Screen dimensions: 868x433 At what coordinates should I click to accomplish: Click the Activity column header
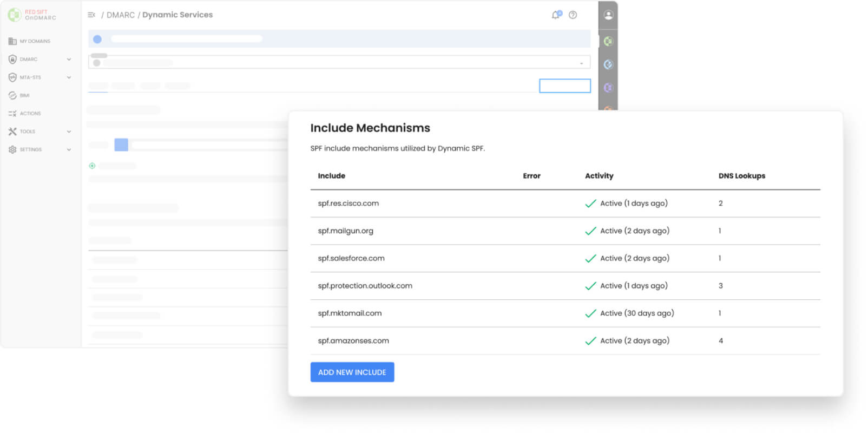tap(599, 176)
